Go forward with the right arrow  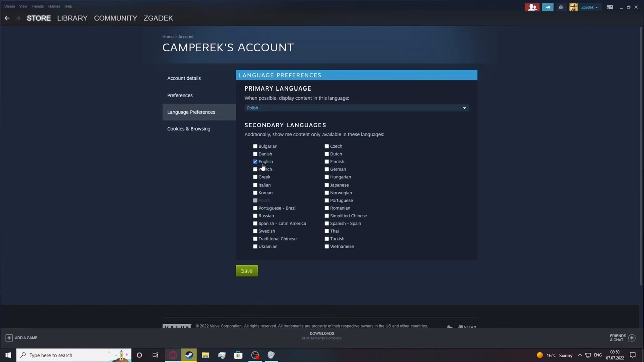click(x=18, y=18)
